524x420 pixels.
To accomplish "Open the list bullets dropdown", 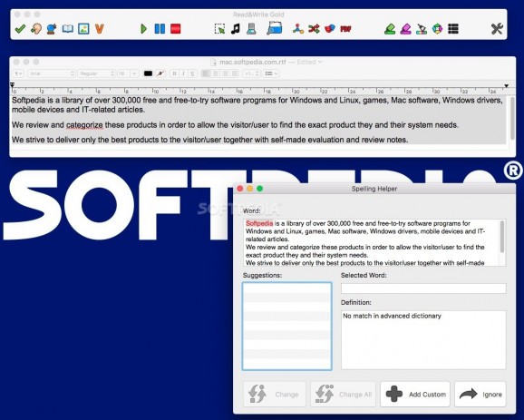I will coord(271,73).
